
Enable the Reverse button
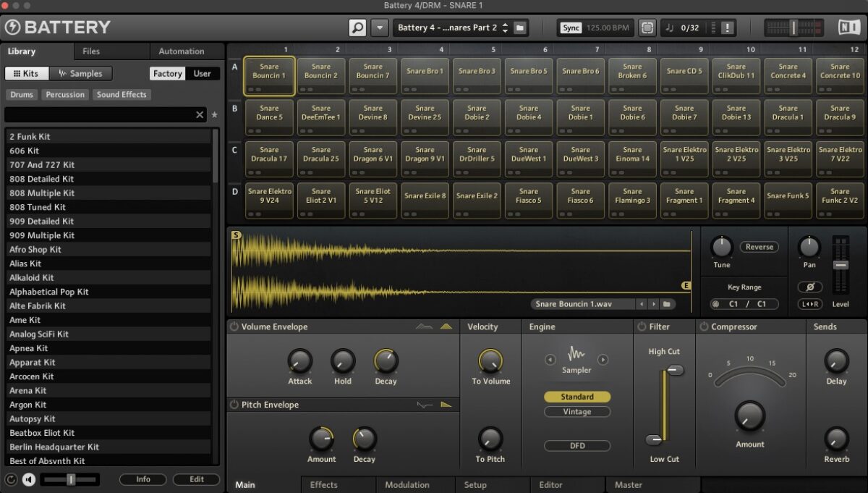[x=759, y=247]
